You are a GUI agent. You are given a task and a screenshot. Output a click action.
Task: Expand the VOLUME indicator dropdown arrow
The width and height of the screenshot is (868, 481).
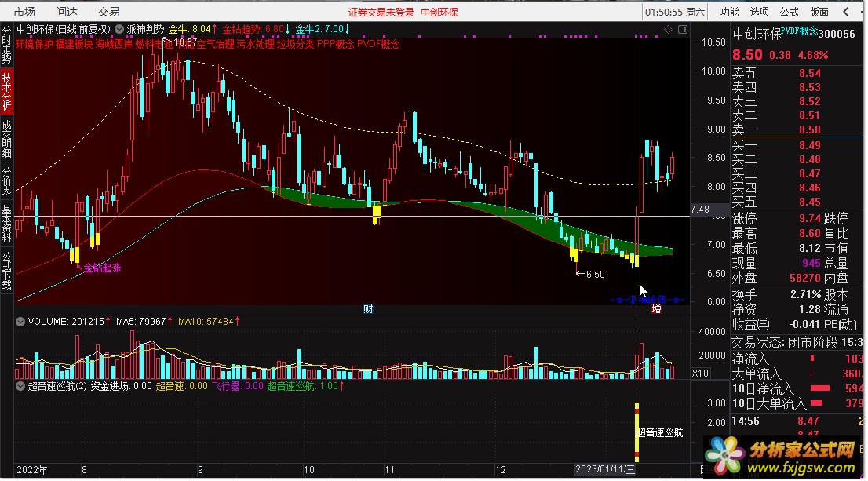click(x=20, y=322)
